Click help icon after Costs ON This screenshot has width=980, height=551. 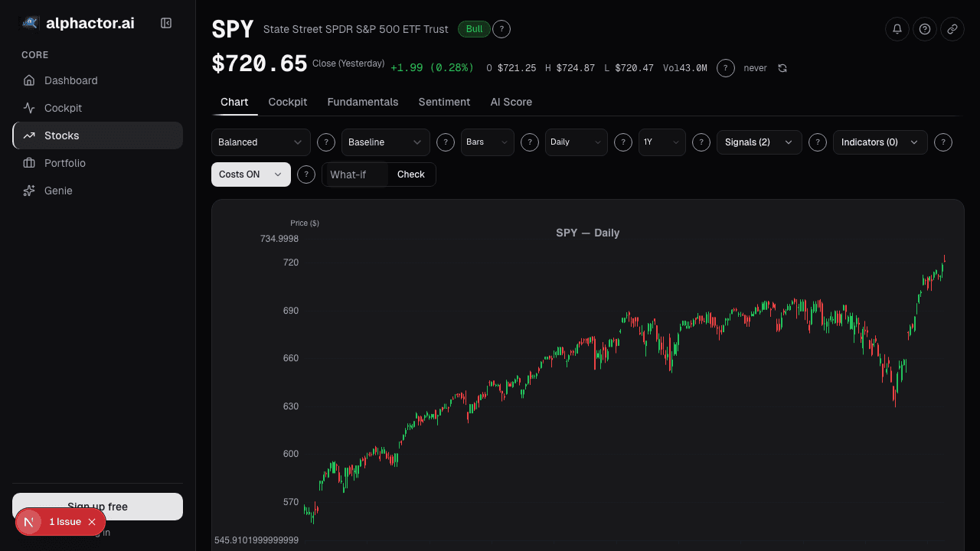[x=306, y=174]
